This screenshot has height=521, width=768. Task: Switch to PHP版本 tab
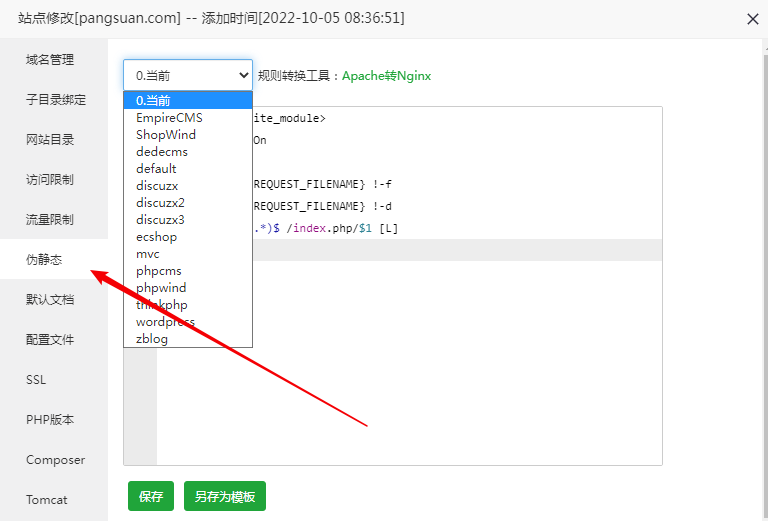(50, 420)
